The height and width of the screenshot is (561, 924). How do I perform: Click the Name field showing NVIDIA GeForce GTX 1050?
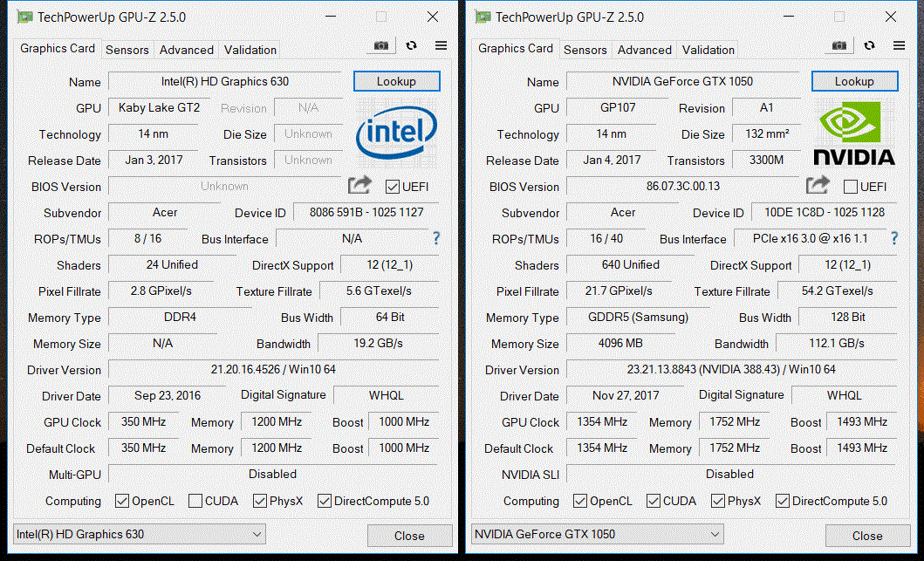point(683,81)
